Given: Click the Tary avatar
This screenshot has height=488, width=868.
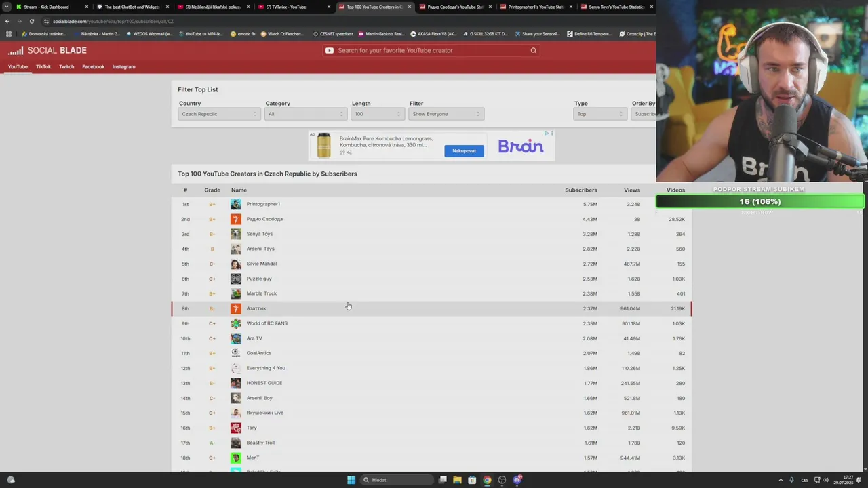Looking at the screenshot, I should point(236,428).
